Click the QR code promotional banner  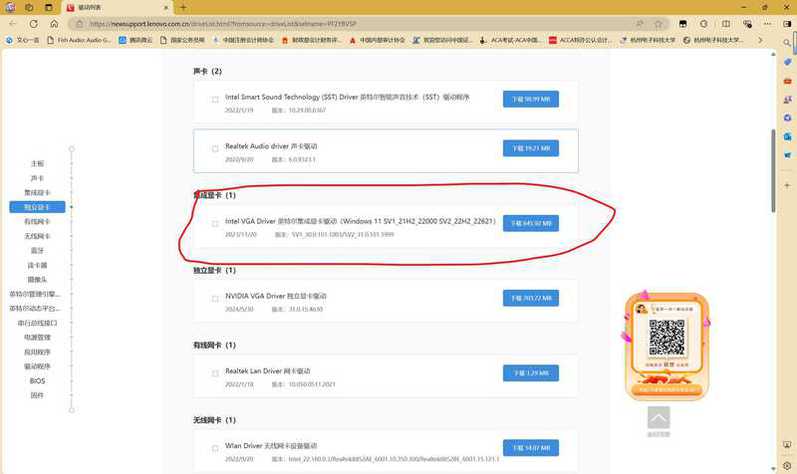[666, 346]
